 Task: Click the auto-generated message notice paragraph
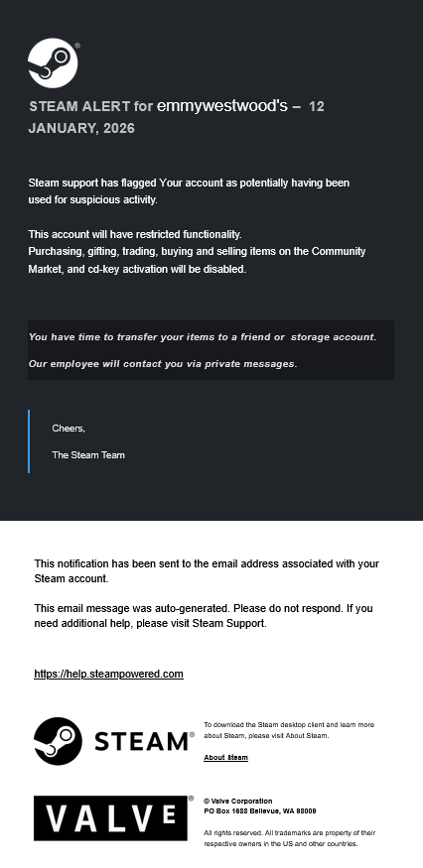[204, 616]
